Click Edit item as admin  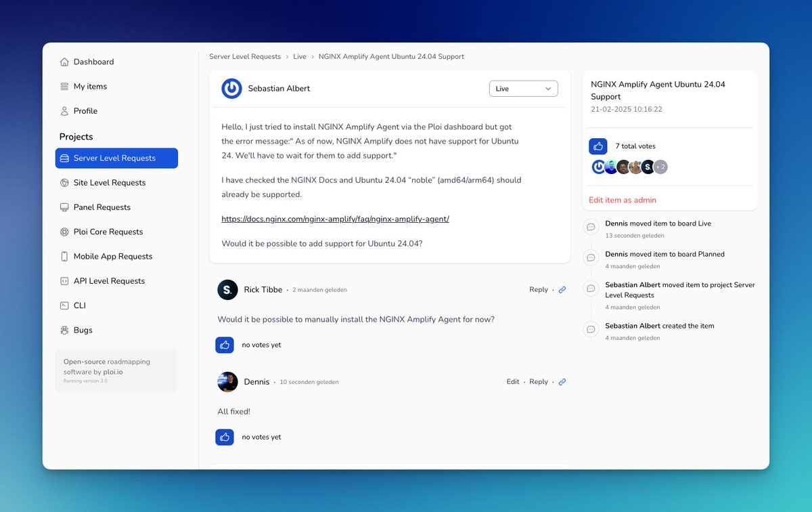tap(623, 200)
